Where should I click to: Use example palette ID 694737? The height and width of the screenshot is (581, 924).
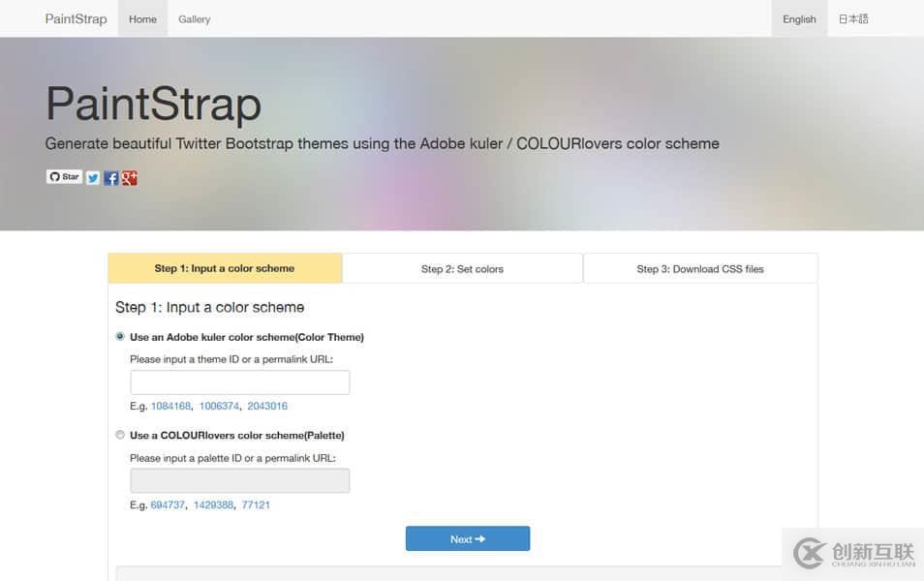(x=168, y=505)
